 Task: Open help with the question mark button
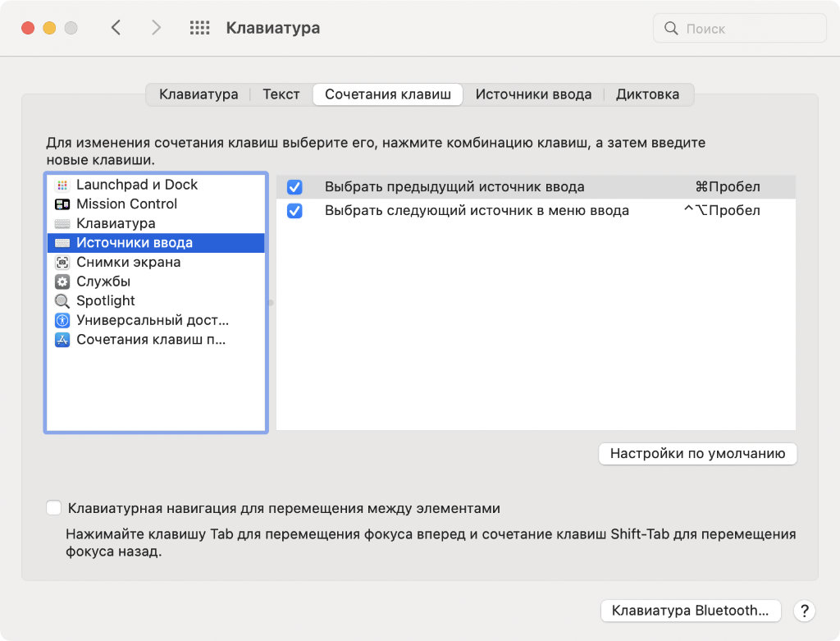click(805, 611)
